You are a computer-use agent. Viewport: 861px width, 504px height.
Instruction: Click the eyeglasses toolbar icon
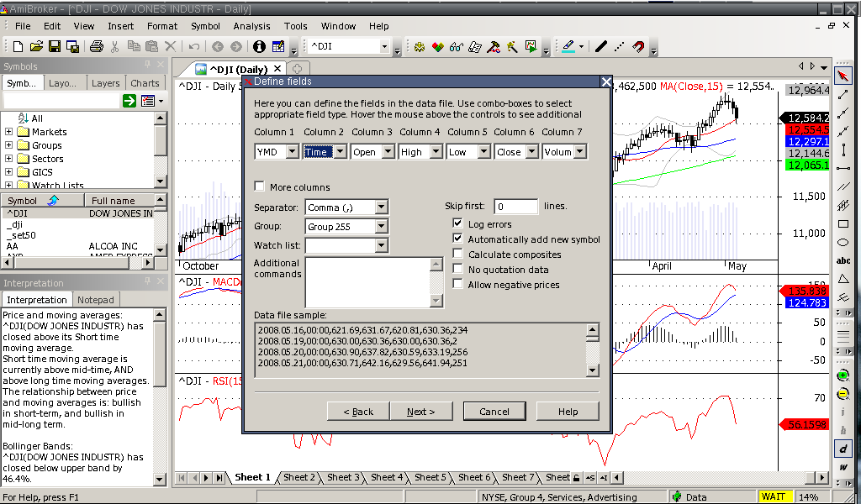pyautogui.click(x=457, y=47)
